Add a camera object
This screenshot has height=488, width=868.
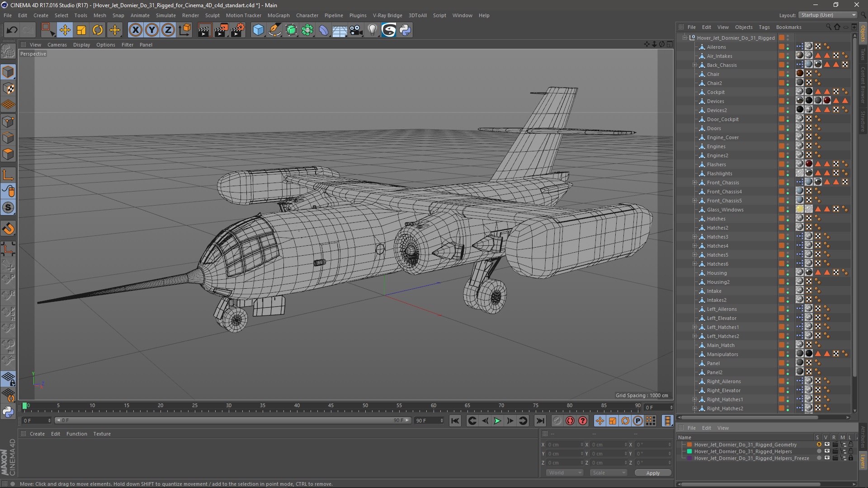coord(356,30)
